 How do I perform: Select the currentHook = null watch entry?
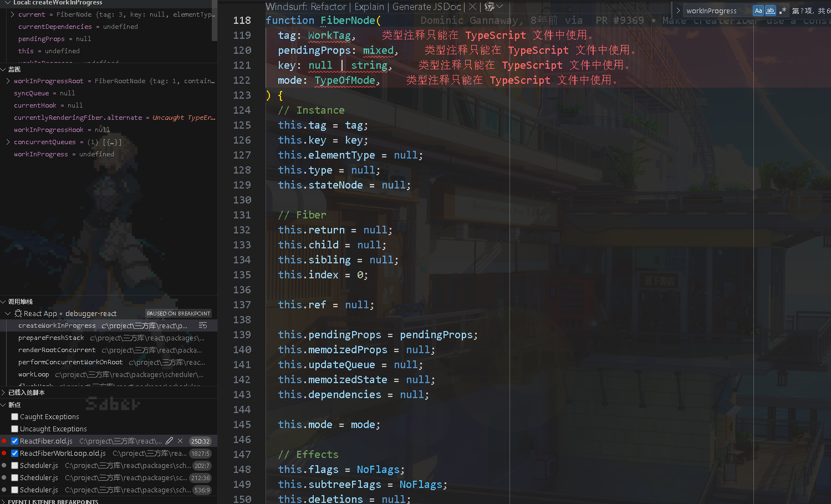[x=48, y=105]
